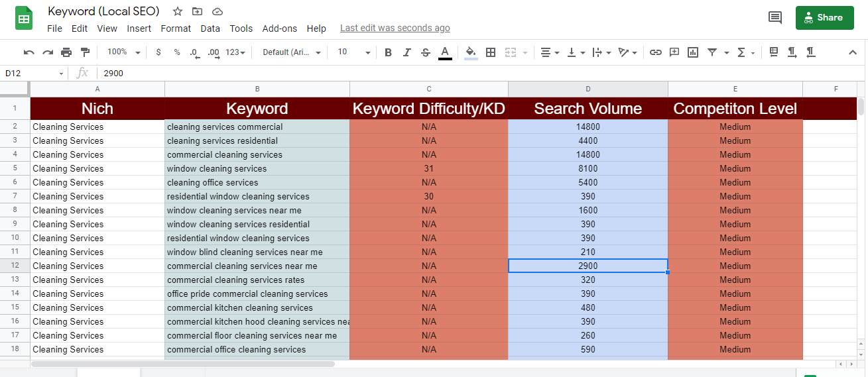Open comment history speech bubble icon

(x=775, y=18)
